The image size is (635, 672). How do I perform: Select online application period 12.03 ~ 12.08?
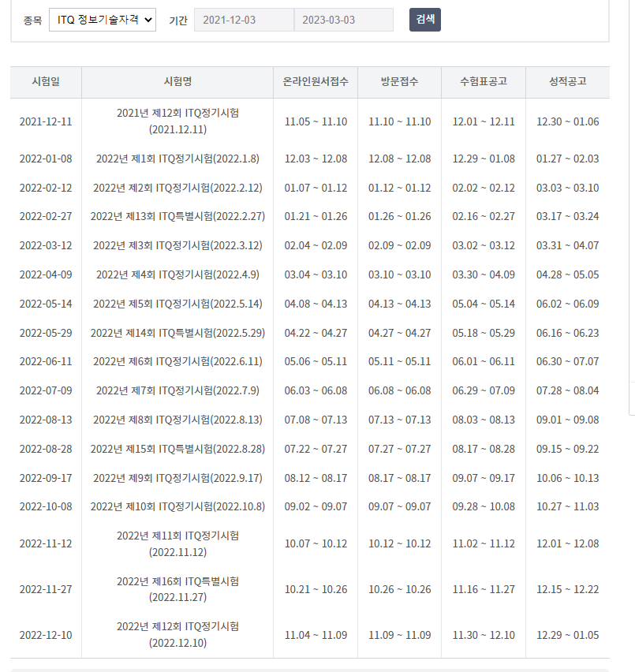[x=316, y=159]
